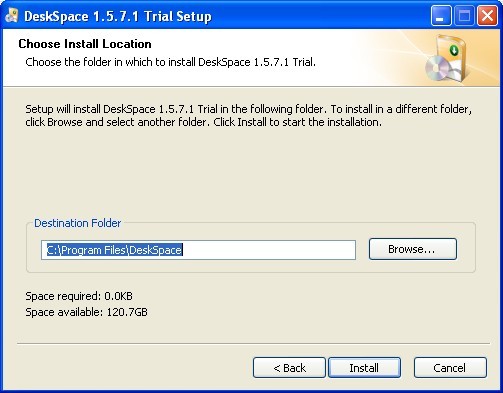The width and height of the screenshot is (503, 393).
Task: Click the Install button
Action: coord(364,367)
